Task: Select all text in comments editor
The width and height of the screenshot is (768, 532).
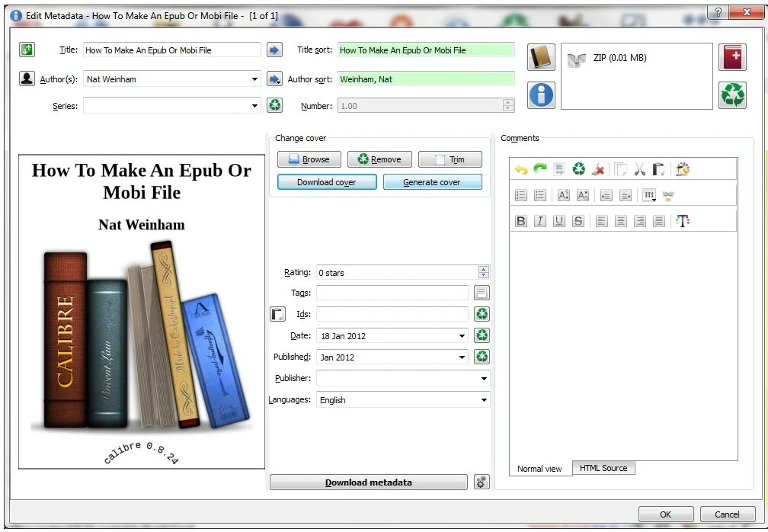Action: [559, 169]
